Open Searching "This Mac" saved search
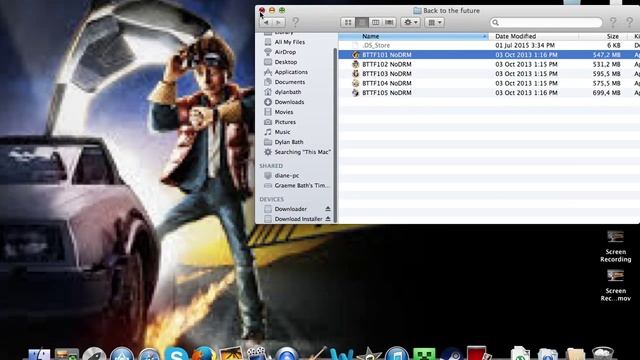 [x=302, y=152]
